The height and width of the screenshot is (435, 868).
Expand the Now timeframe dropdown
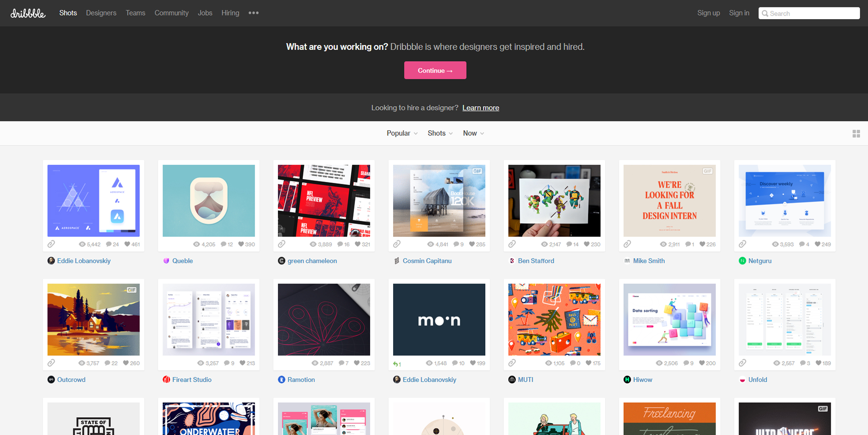tap(473, 133)
